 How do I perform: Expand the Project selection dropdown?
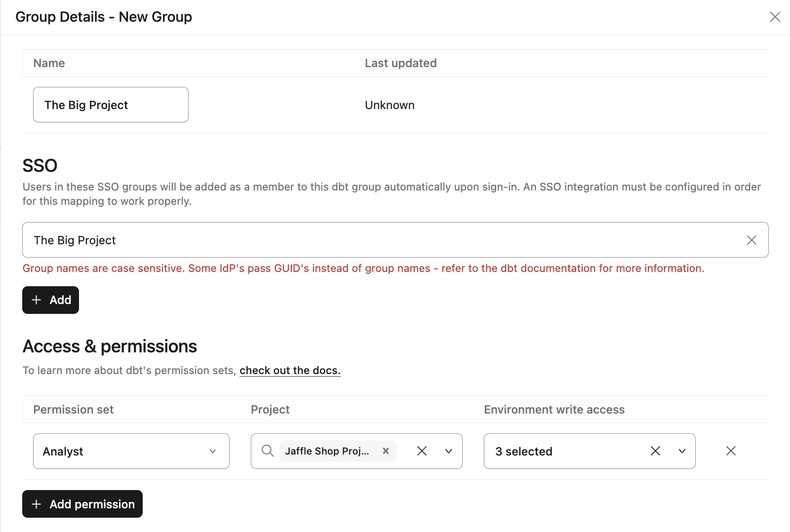448,451
